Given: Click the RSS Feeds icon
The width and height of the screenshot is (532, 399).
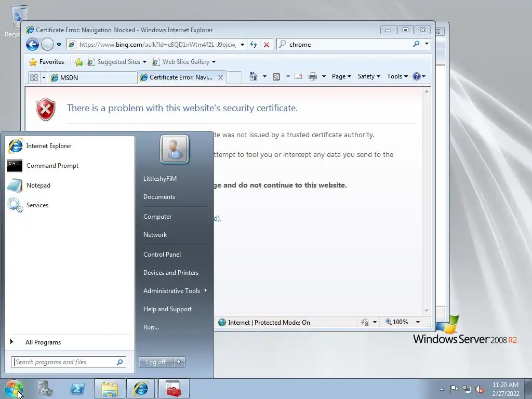Looking at the screenshot, I should coord(276,77).
